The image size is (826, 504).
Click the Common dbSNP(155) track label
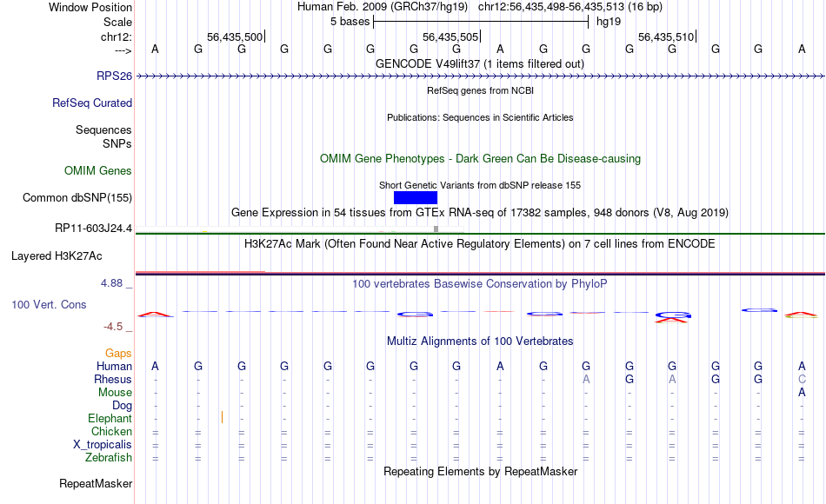click(x=77, y=197)
